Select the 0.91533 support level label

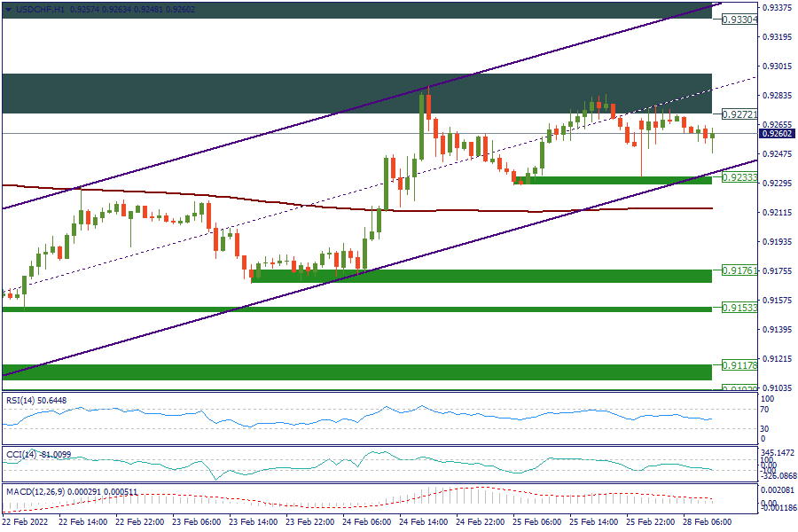point(738,308)
